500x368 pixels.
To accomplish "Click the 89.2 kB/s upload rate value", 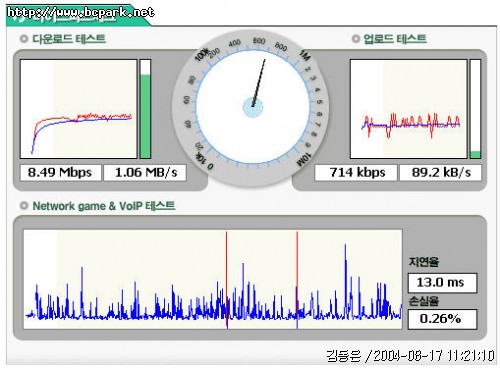I will (x=440, y=173).
